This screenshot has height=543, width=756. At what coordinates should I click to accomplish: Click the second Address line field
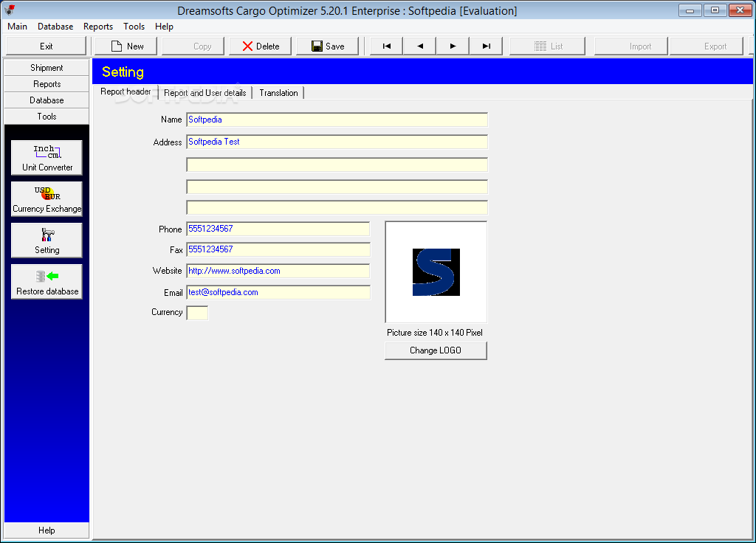(337, 165)
